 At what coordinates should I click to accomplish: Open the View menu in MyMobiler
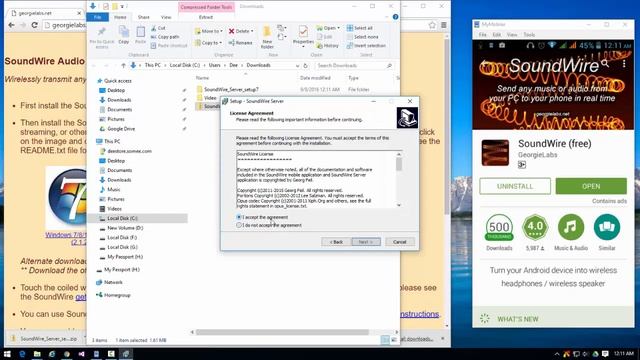(x=512, y=35)
